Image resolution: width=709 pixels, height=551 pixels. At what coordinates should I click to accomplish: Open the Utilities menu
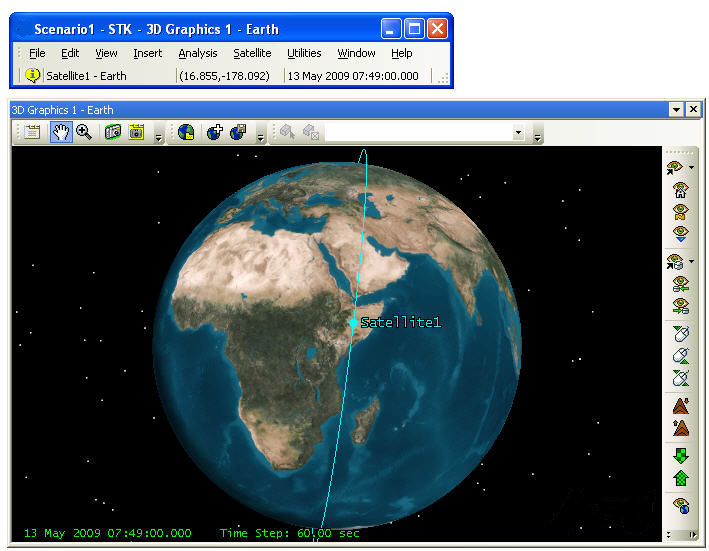tap(304, 53)
